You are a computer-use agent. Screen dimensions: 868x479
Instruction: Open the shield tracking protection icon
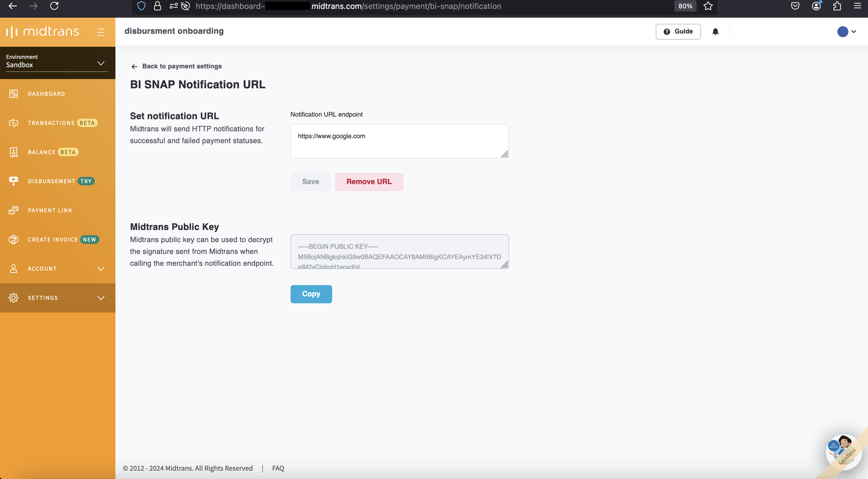(141, 6)
